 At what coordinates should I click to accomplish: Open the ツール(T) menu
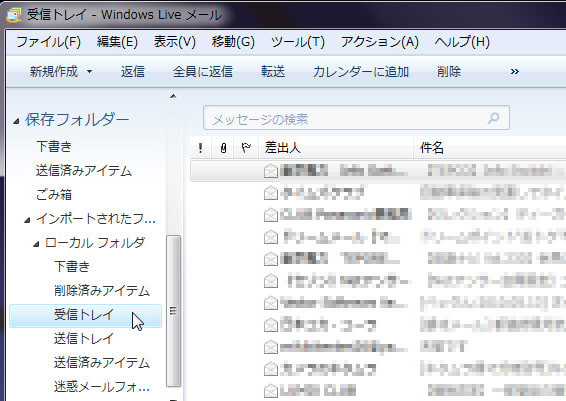coord(298,42)
